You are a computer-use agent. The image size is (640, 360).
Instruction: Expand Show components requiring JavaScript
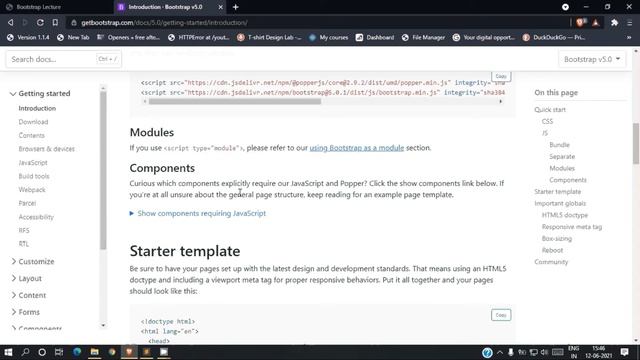(x=198, y=213)
